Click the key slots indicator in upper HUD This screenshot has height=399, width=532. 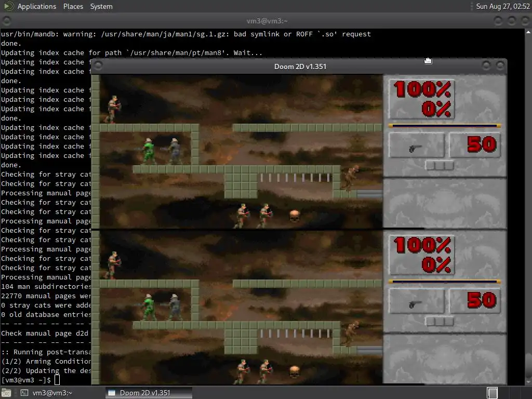440,165
